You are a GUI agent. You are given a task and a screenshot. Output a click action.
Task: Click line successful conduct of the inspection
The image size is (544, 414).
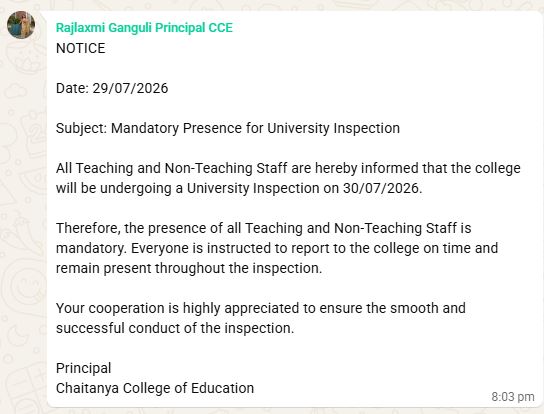point(175,328)
